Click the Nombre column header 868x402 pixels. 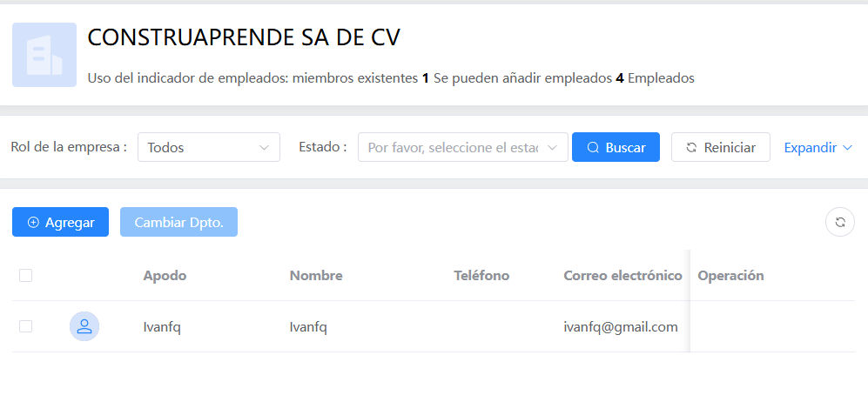(x=315, y=276)
